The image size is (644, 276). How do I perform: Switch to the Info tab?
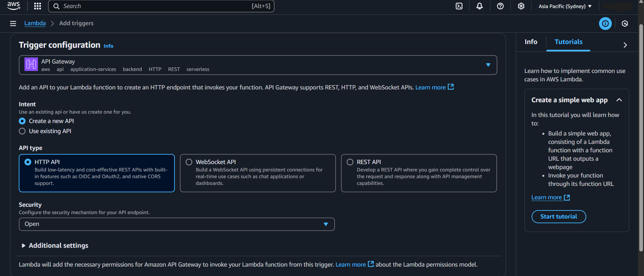[x=531, y=42]
